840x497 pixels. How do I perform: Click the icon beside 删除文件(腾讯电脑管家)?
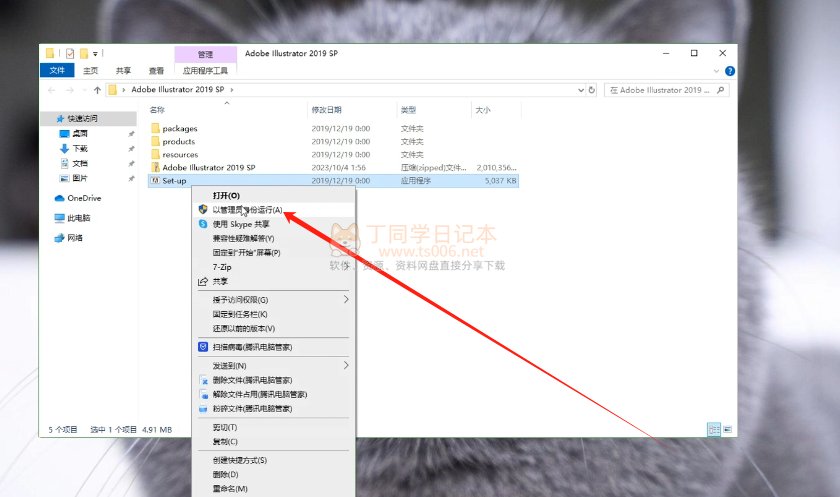[204, 380]
